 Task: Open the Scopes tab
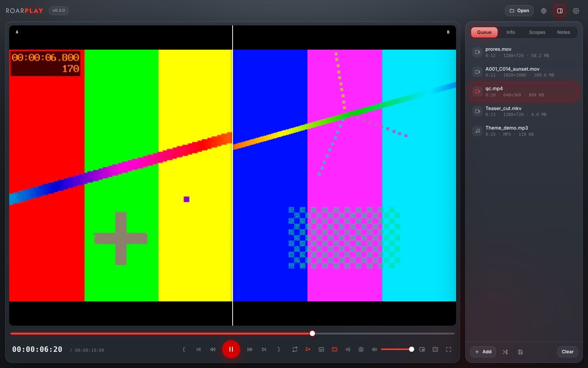click(537, 32)
